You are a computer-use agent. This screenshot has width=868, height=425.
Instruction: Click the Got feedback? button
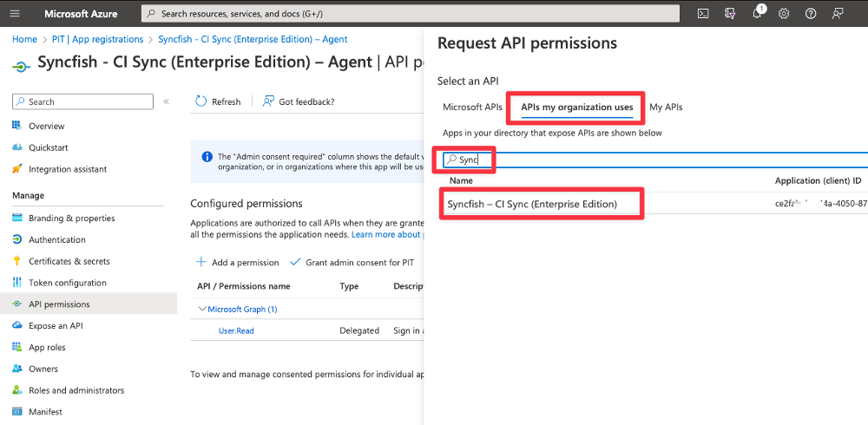pyautogui.click(x=299, y=101)
